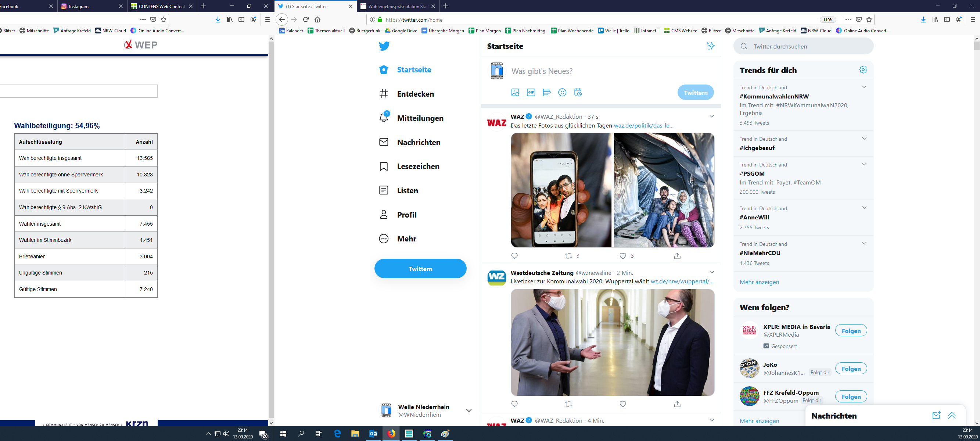This screenshot has width=980, height=441.
Task: Open emoji picker in tweet composer
Action: point(562,93)
